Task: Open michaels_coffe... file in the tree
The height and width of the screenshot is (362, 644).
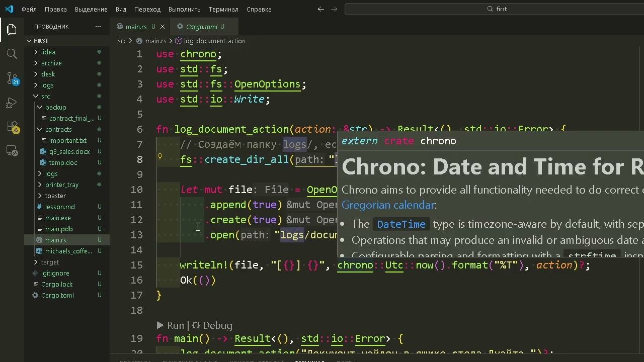Action: (68, 251)
